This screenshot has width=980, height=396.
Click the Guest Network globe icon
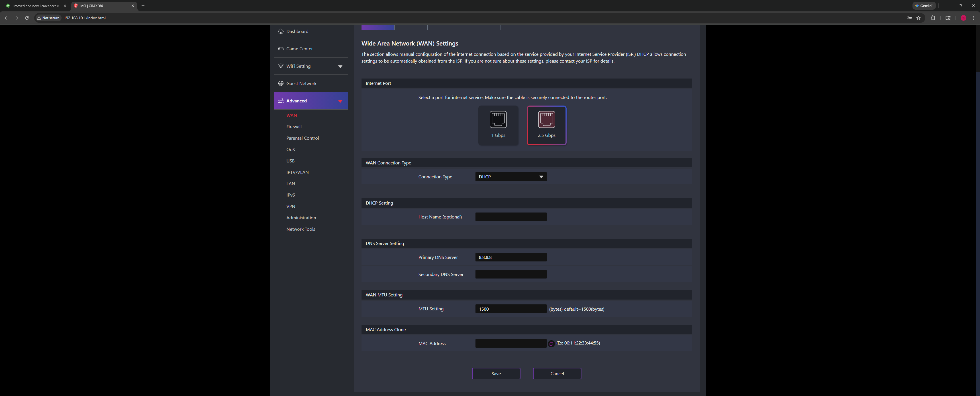pyautogui.click(x=281, y=84)
